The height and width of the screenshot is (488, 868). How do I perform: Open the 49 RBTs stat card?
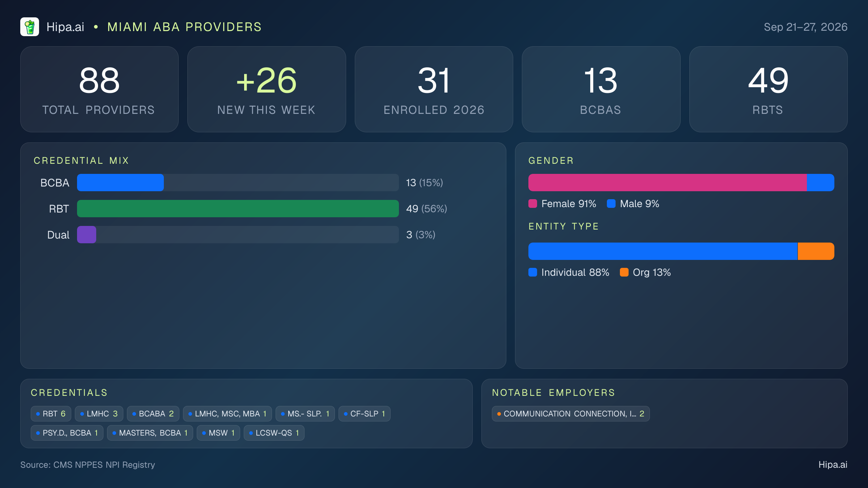[x=768, y=89]
